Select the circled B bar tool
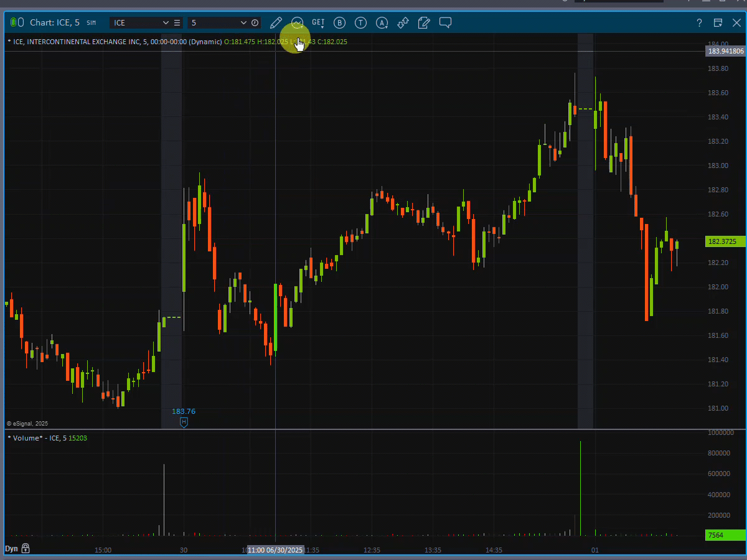The height and width of the screenshot is (560, 747). pos(340,23)
